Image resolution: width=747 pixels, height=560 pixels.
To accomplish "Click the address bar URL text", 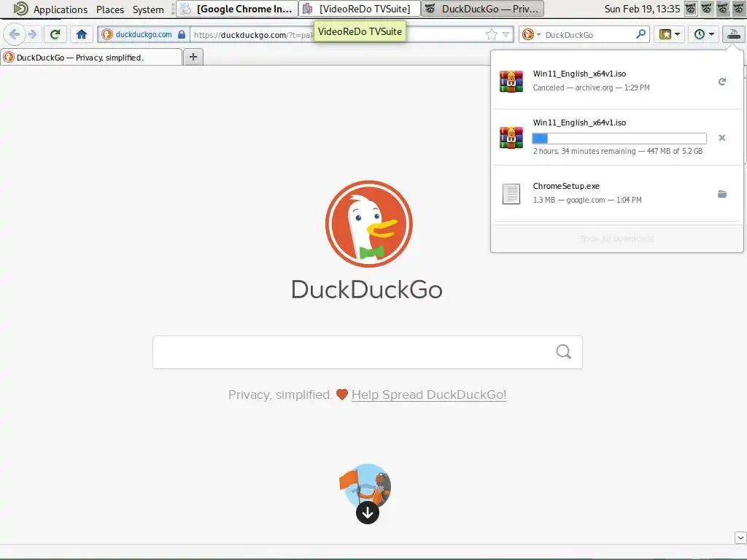I will (x=253, y=35).
